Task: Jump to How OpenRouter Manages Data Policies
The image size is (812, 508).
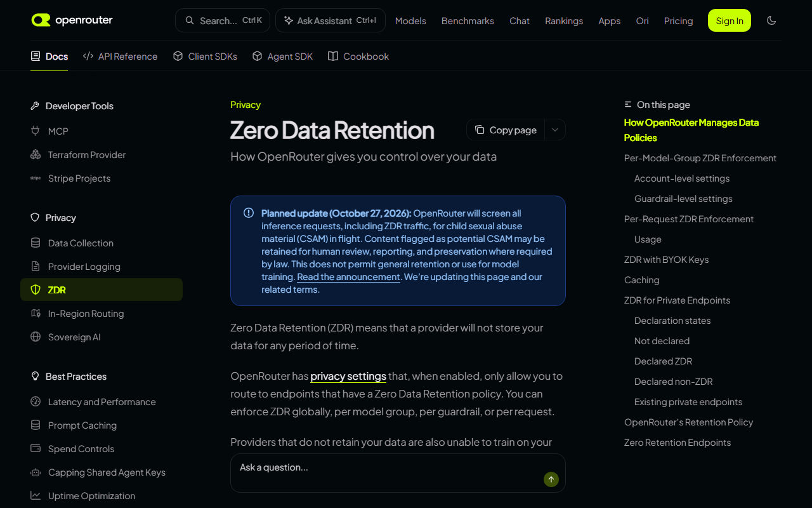Action: (691, 130)
